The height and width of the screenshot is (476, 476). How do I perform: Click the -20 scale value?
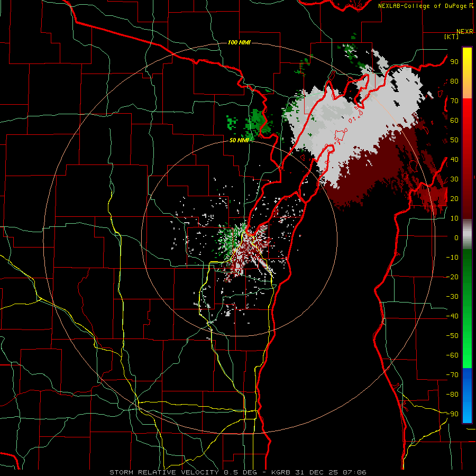(452, 277)
